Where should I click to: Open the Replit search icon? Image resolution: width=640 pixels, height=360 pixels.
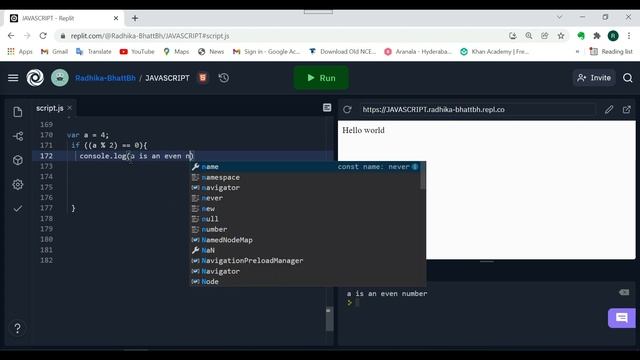[628, 78]
